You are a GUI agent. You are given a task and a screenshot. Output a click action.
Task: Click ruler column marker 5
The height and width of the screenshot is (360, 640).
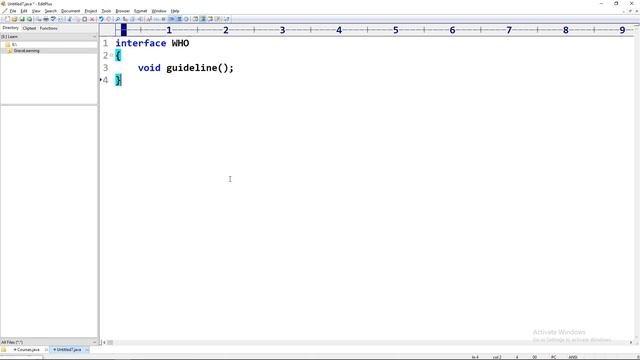396,30
